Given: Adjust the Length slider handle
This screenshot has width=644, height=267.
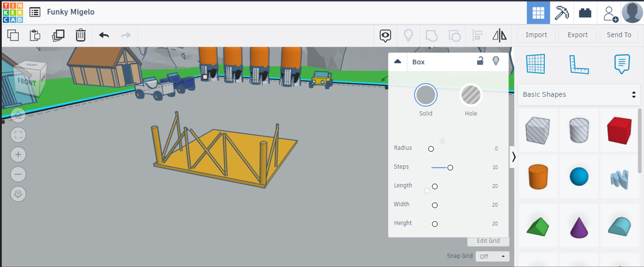Looking at the screenshot, I should click(x=435, y=186).
